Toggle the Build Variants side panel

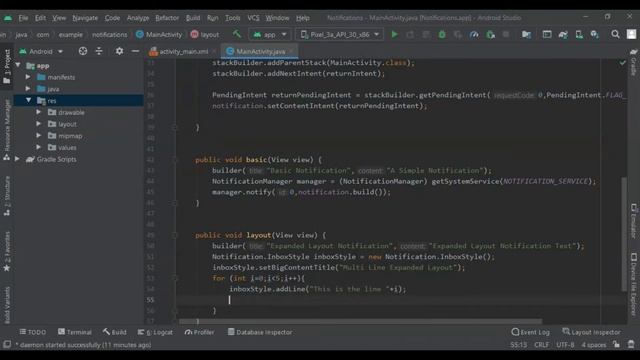7,305
